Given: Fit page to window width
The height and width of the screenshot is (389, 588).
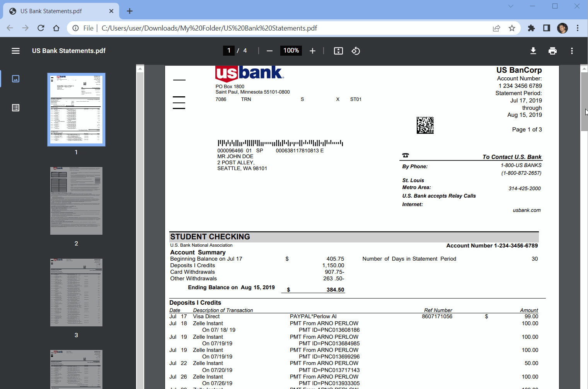Looking at the screenshot, I should click(338, 51).
